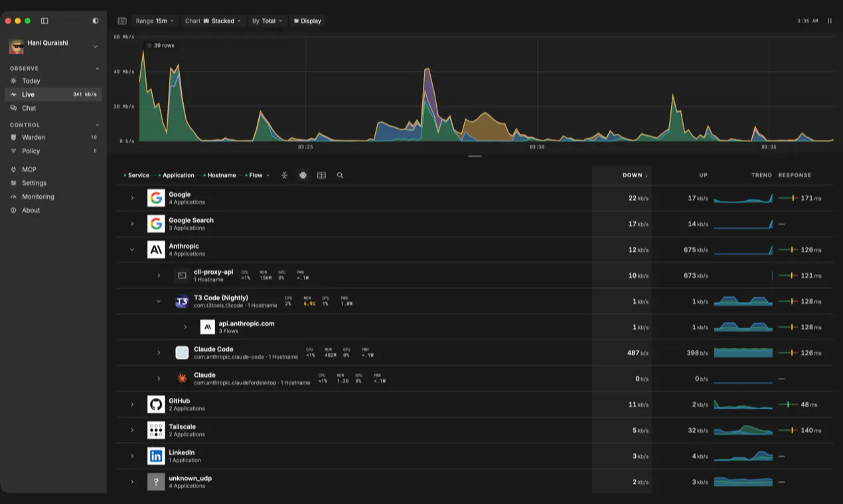Expand the Google Search service row
The image size is (843, 504).
(132, 224)
